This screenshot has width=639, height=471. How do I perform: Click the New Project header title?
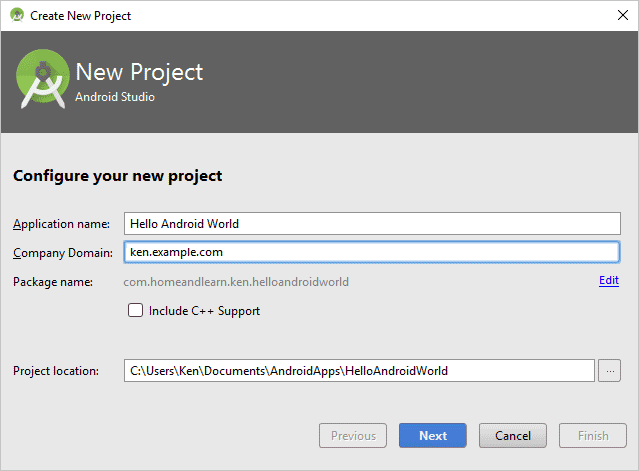click(139, 73)
